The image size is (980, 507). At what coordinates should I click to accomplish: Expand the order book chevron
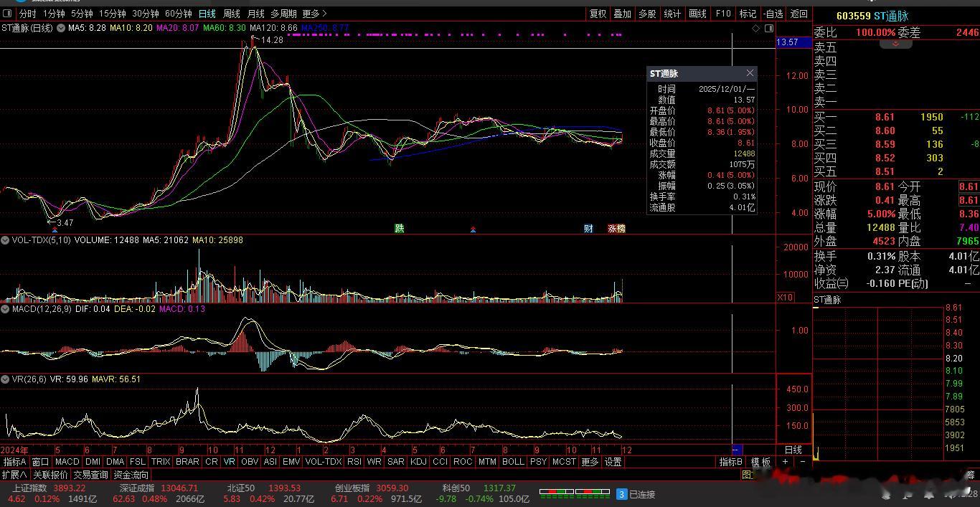coord(895,44)
